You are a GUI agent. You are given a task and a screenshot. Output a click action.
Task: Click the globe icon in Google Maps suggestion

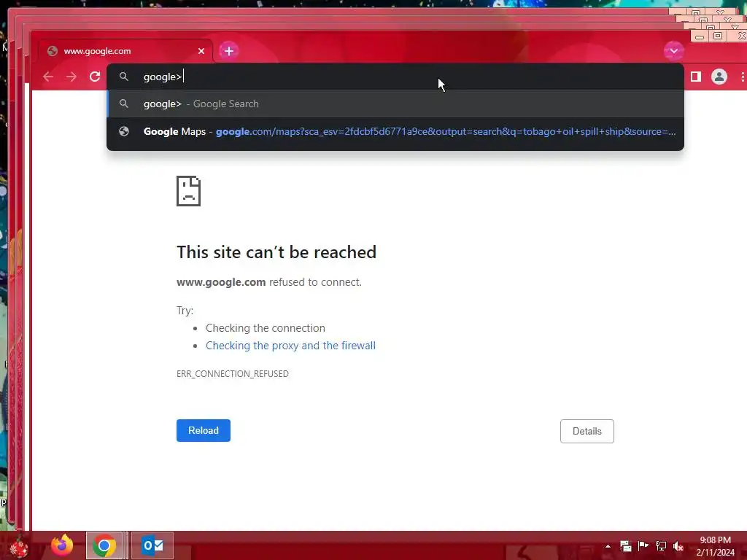pyautogui.click(x=124, y=131)
